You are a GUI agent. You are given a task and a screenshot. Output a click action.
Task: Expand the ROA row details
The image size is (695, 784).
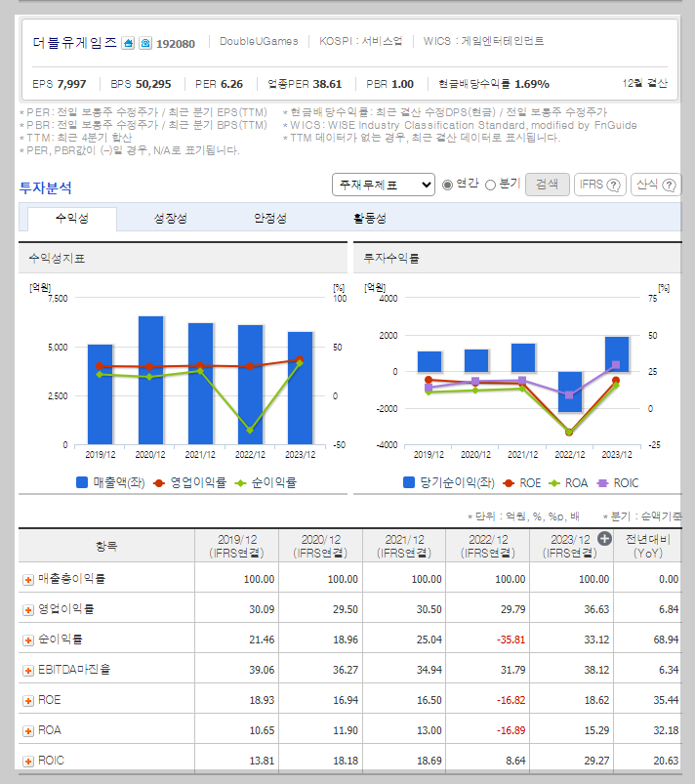28,731
